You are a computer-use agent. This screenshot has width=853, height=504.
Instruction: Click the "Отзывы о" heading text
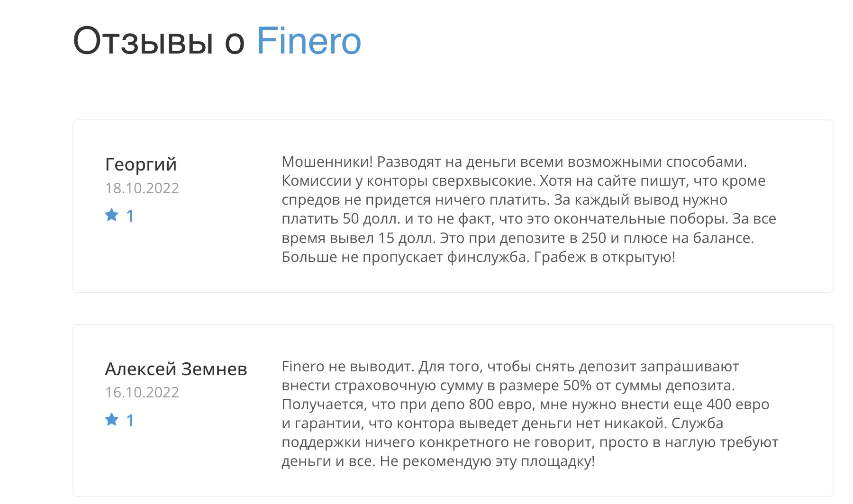tap(159, 41)
